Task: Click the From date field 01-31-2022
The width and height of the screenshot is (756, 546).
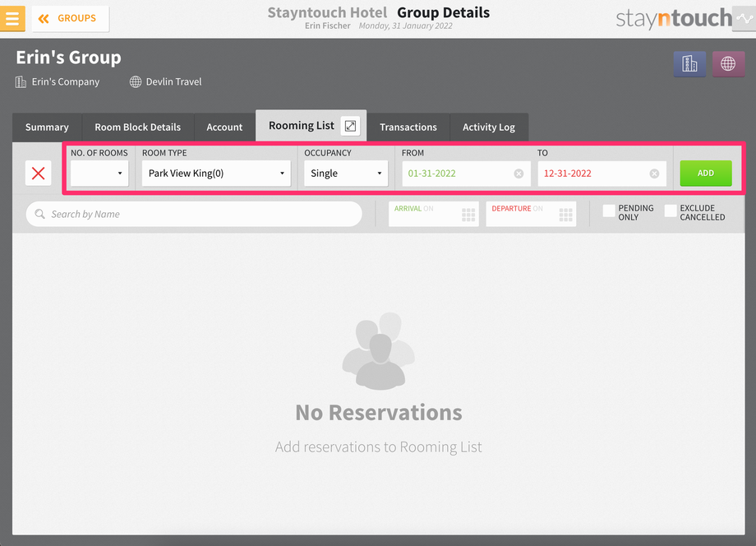Action: [466, 174]
